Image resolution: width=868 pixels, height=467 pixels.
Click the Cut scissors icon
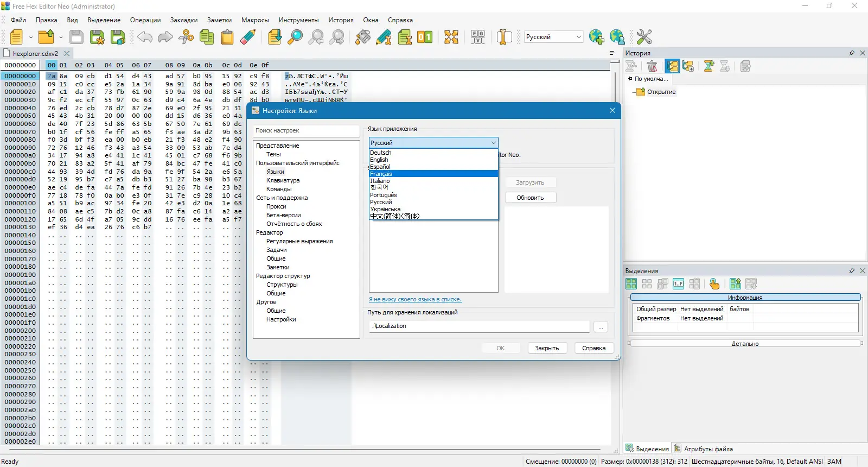tap(186, 37)
